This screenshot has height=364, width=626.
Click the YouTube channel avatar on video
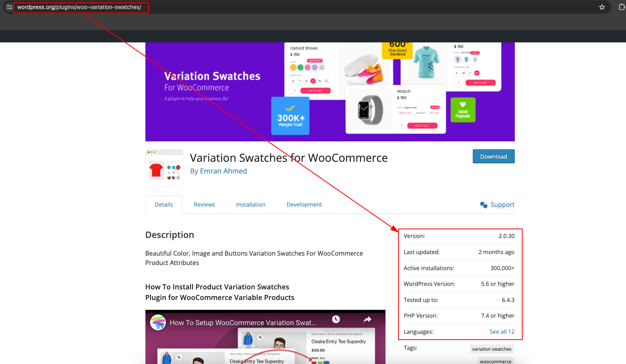pyautogui.click(x=158, y=322)
